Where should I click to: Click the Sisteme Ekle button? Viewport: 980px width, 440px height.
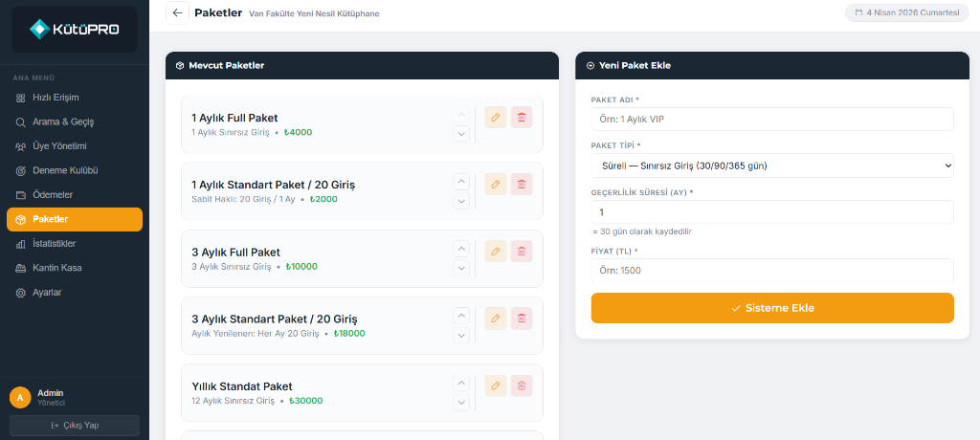pyautogui.click(x=772, y=308)
